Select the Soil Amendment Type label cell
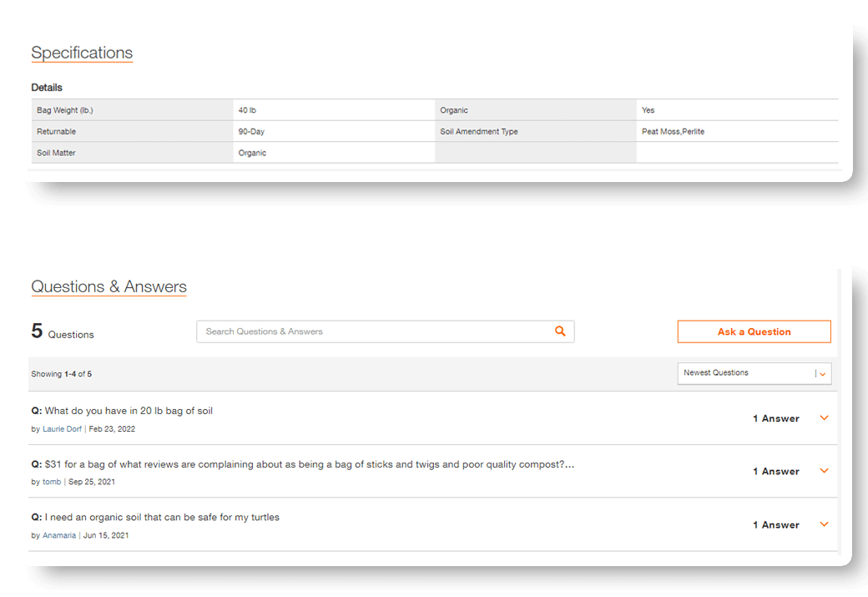Viewport: 868px width, 597px height. (x=535, y=131)
